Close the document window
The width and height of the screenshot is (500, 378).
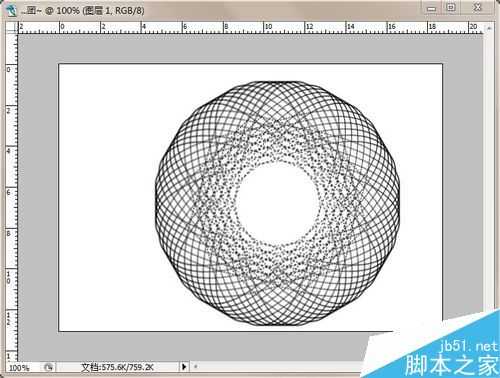478,8
